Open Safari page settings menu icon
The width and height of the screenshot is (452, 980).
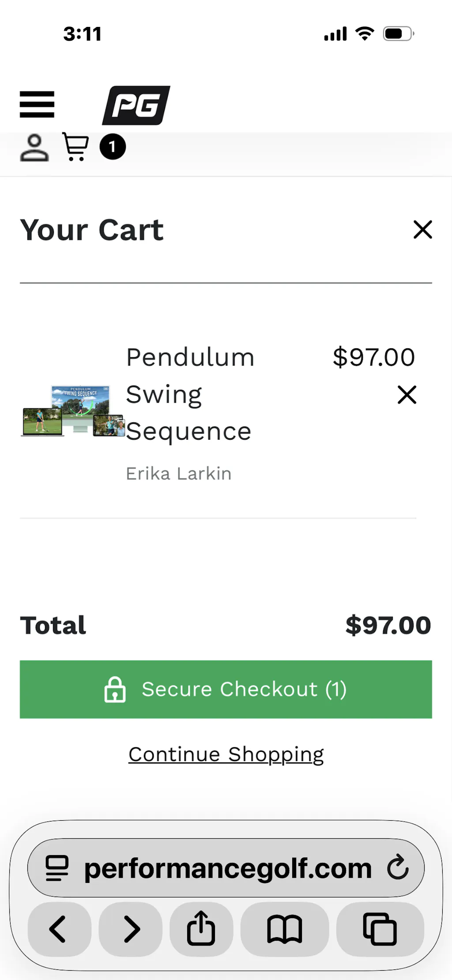[57, 868]
